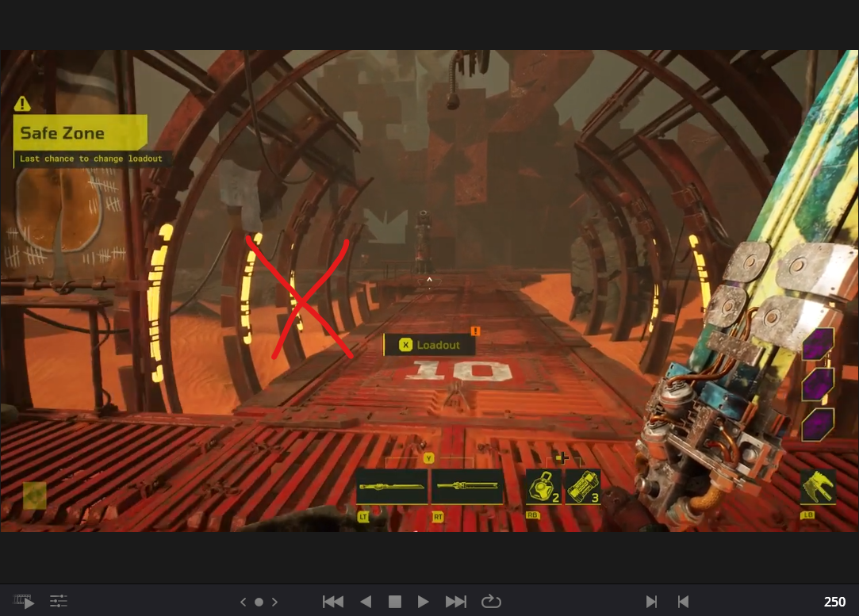Click the bottom purple hexagon slot
The width and height of the screenshot is (859, 616).
coord(818,424)
